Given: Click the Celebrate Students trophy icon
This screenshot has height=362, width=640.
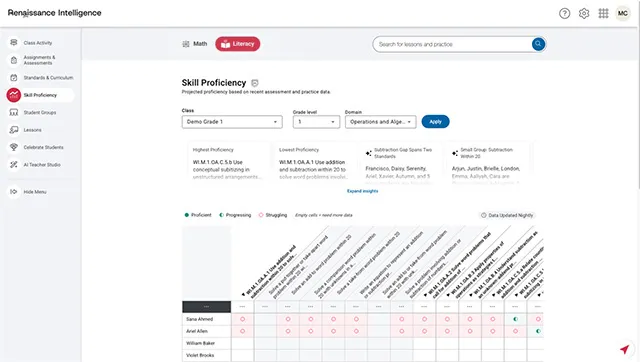Looking at the screenshot, I should 13,147.
